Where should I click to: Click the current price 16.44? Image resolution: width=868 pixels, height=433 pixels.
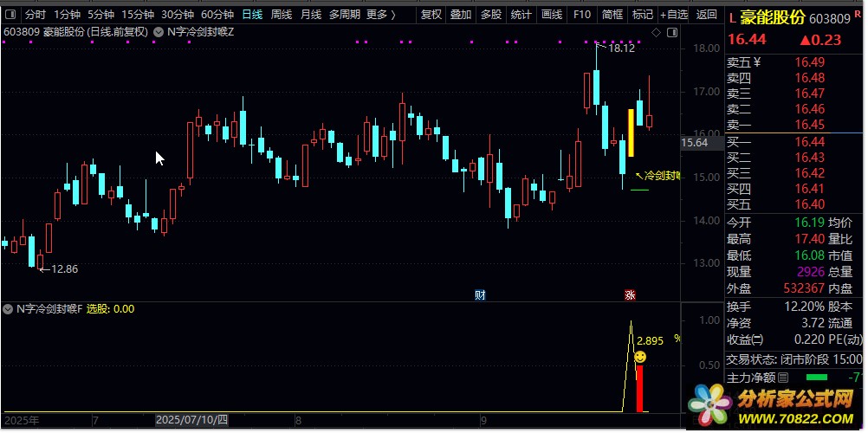(747, 39)
